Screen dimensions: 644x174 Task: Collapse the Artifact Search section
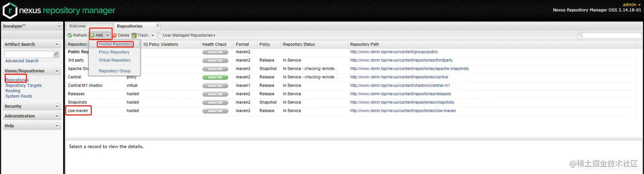tap(57, 44)
